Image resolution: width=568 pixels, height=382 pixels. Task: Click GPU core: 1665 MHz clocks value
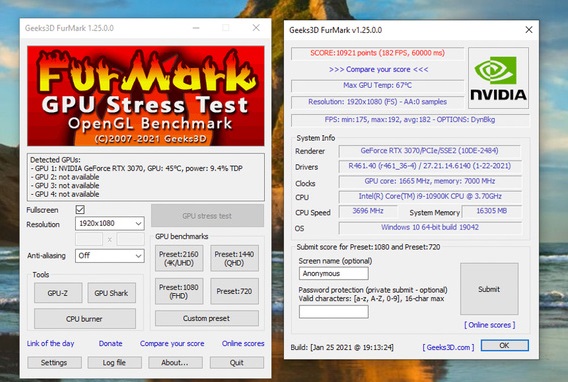[430, 181]
